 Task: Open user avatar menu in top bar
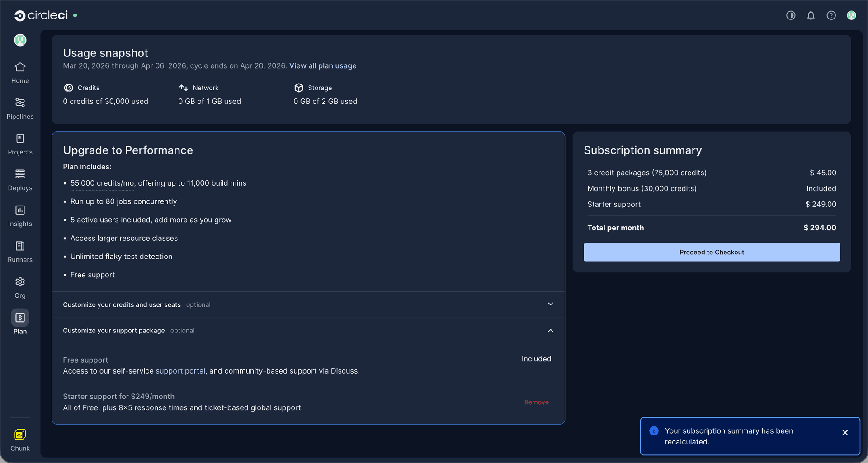click(x=851, y=15)
